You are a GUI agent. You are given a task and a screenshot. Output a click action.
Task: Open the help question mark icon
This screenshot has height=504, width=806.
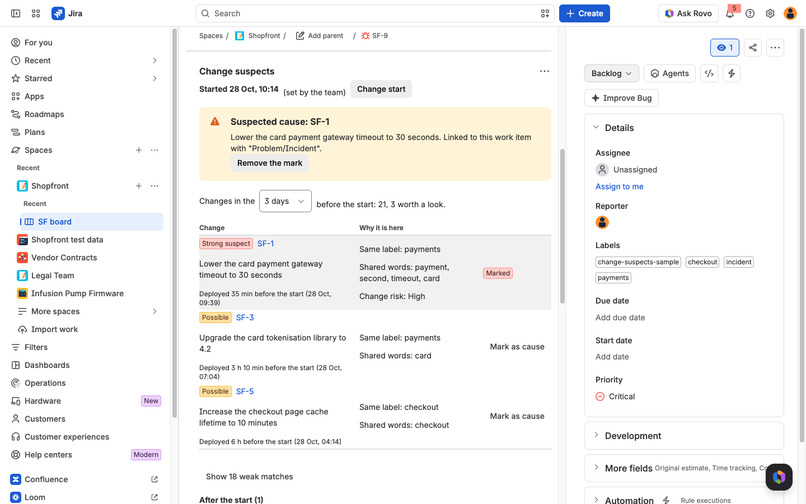750,13
